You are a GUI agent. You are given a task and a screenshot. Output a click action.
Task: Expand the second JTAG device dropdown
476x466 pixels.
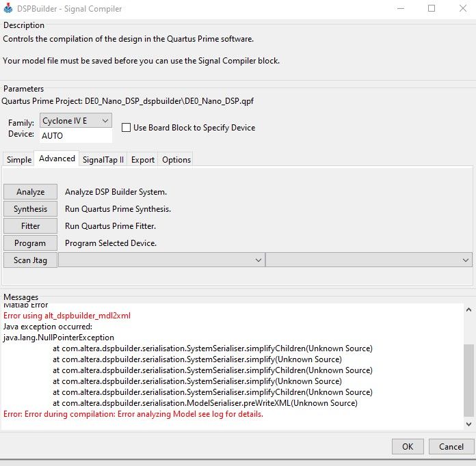369,260
